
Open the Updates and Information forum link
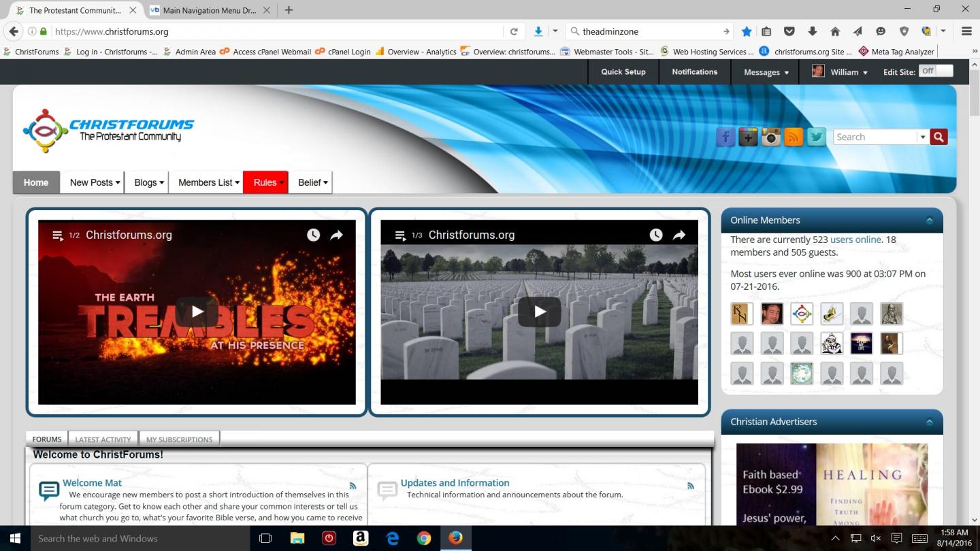coord(455,483)
